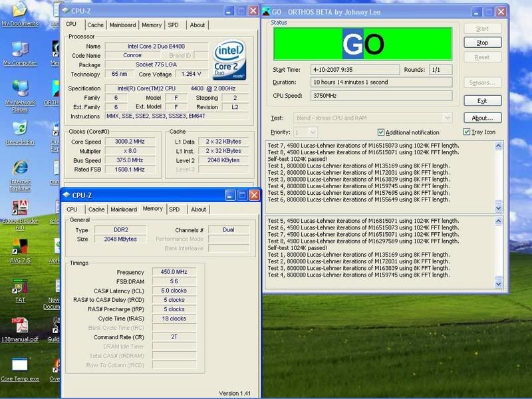Image resolution: width=532 pixels, height=399 pixels.
Task: Select the SPD tab in the CPU-Z memory window
Action: coord(174,209)
